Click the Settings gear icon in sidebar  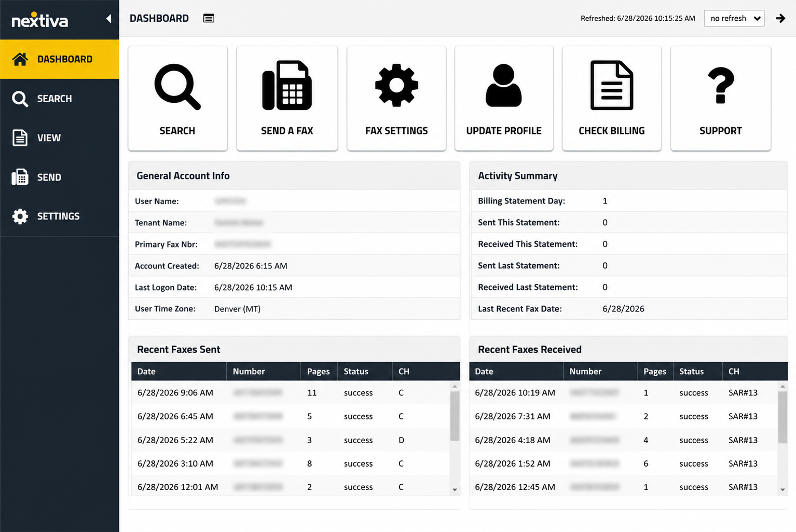point(20,216)
